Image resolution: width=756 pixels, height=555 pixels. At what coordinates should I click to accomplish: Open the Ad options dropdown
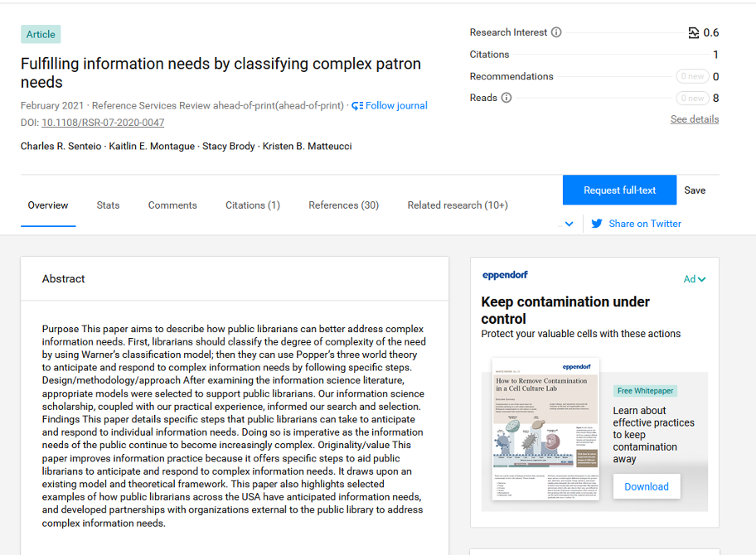(695, 279)
